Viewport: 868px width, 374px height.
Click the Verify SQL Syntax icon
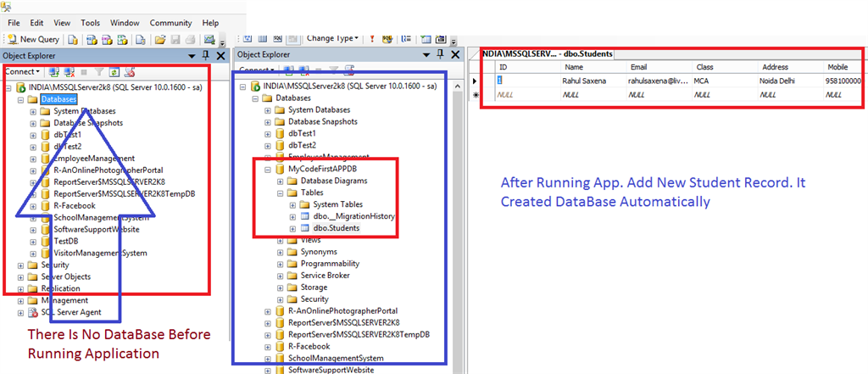388,38
